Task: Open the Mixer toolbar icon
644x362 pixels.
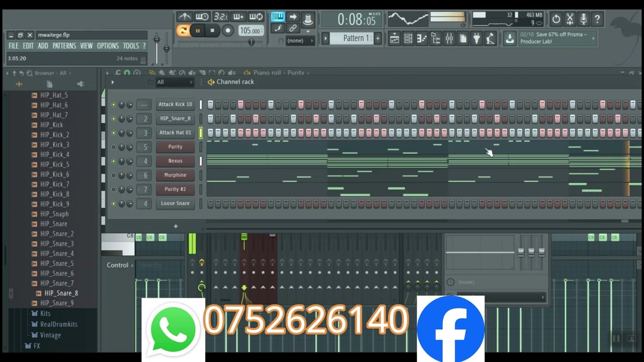Action: coord(449,38)
